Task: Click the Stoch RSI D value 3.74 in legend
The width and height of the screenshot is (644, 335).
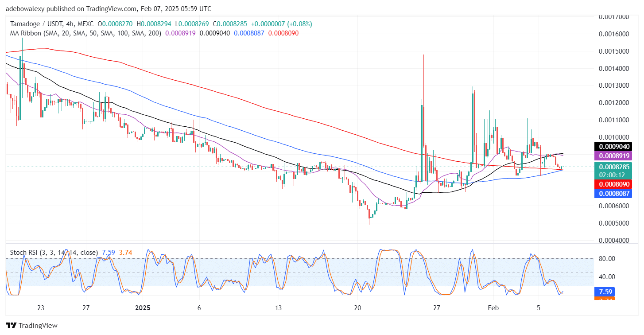Action: click(125, 253)
